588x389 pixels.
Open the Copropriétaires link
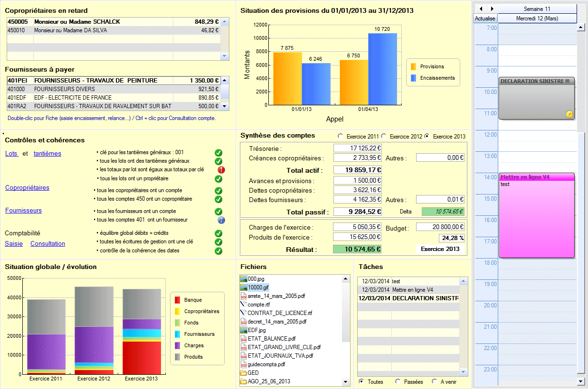click(x=27, y=188)
